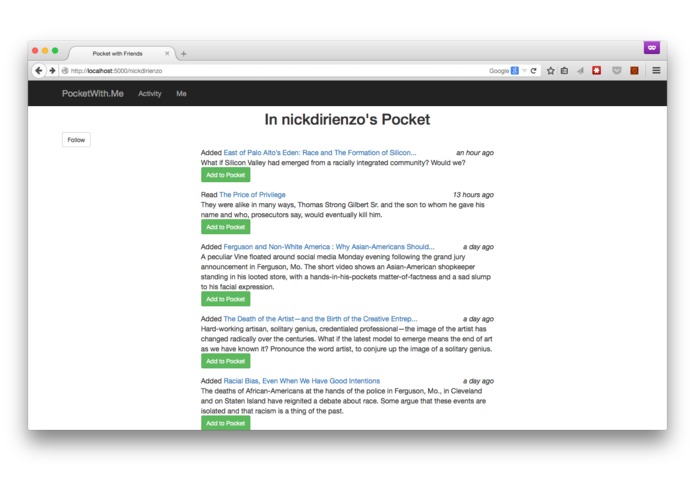The width and height of the screenshot is (695, 494).
Task: Reload the page with the refresh icon
Action: (x=533, y=71)
